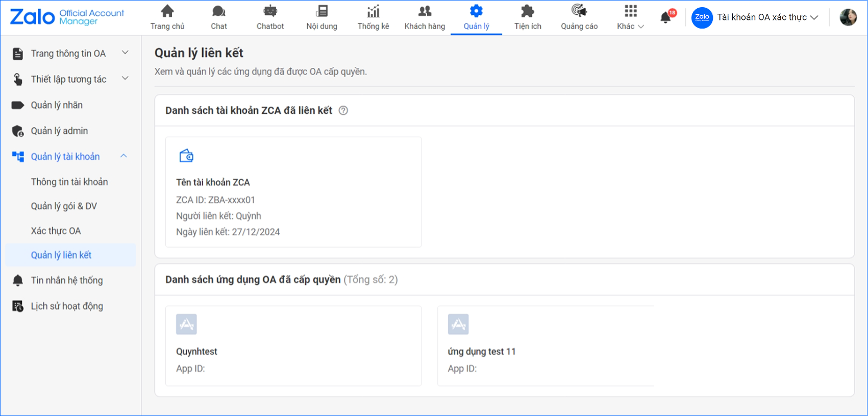Screen dimensions: 868x416
Task: Collapse Quản lý tài khoản section
Action: pyautogui.click(x=123, y=156)
